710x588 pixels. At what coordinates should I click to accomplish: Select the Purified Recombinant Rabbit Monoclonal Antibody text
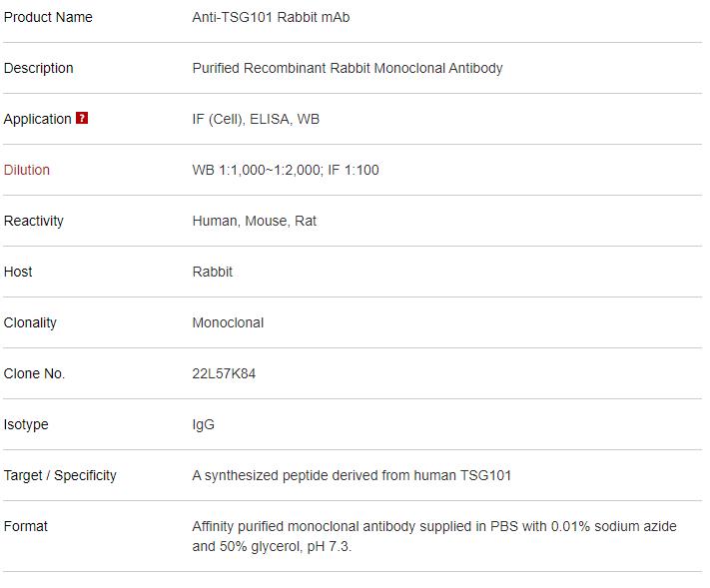point(348,68)
